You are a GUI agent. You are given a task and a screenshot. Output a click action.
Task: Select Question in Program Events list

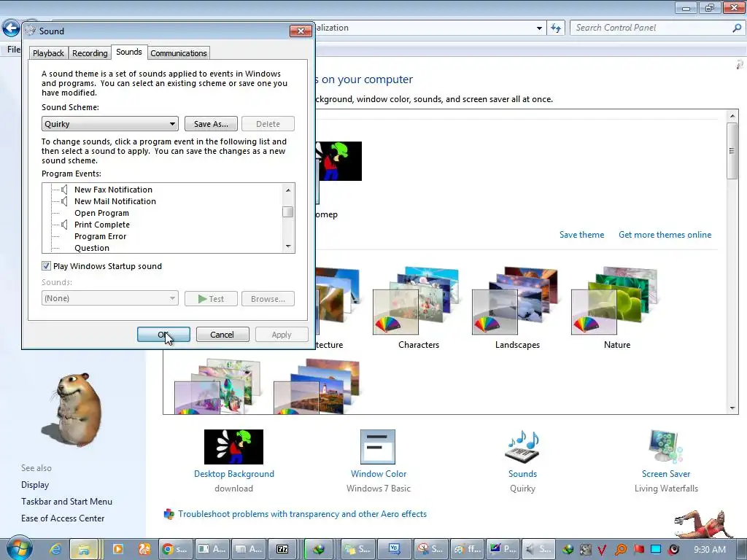point(91,248)
